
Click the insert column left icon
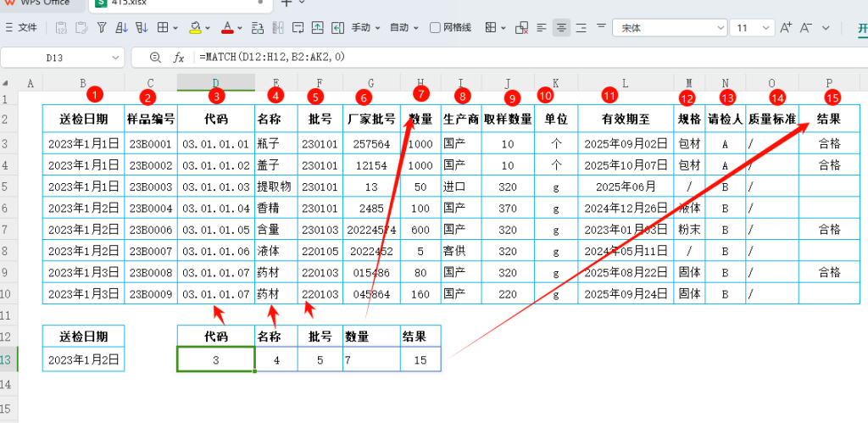click(x=337, y=28)
